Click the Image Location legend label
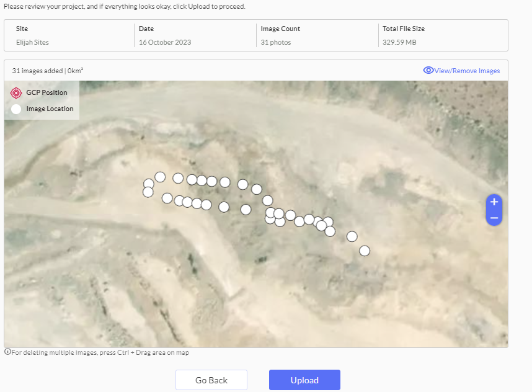Image resolution: width=532 pixels, height=392 pixels. [50, 109]
